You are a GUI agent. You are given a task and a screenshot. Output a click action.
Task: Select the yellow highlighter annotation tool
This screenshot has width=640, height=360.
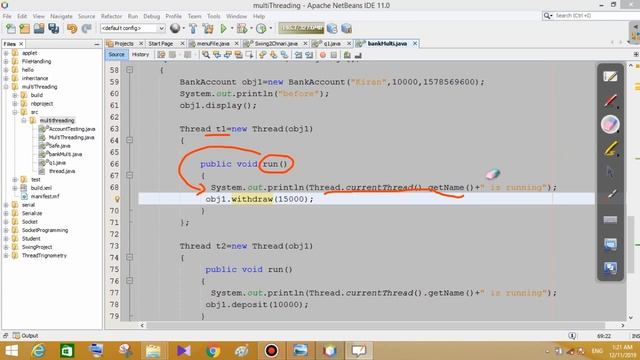610,149
